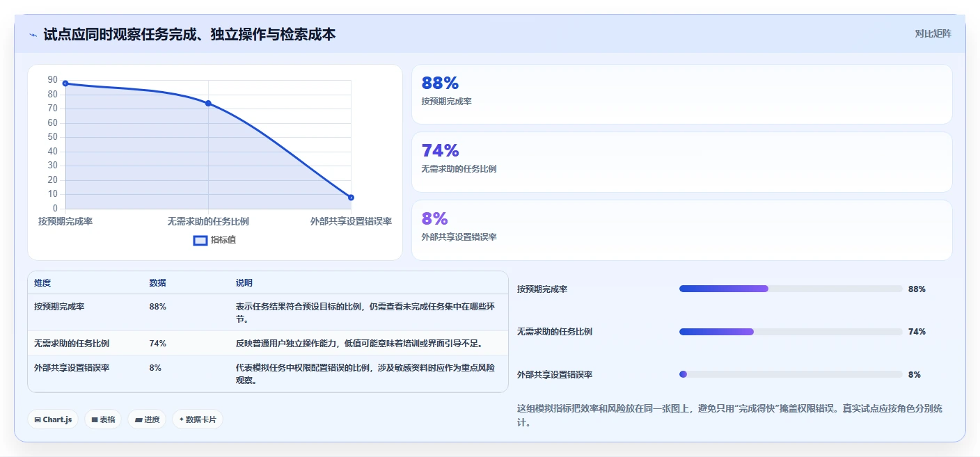980x457 pixels.
Task: Click the 88% value in the table
Action: tap(157, 306)
